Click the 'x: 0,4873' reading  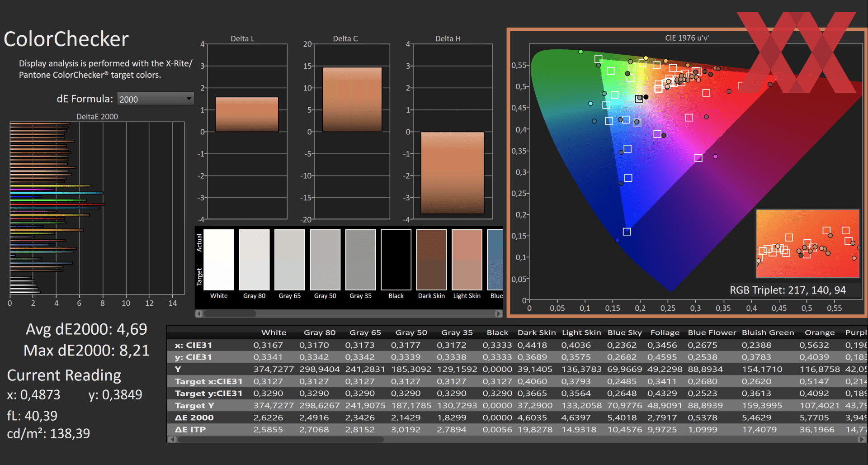tap(33, 395)
